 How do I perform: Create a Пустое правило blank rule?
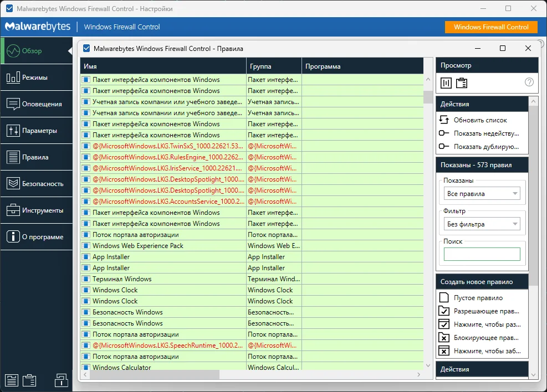pyautogui.click(x=478, y=298)
